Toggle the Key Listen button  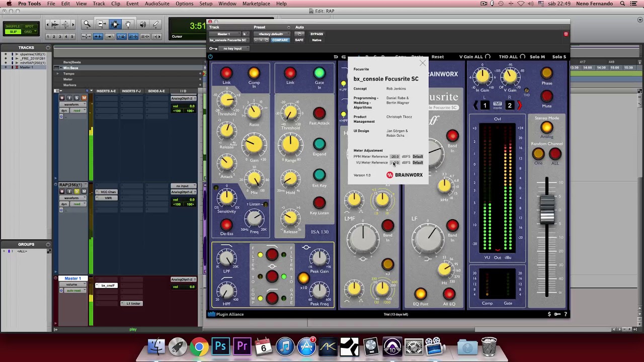coord(319,203)
